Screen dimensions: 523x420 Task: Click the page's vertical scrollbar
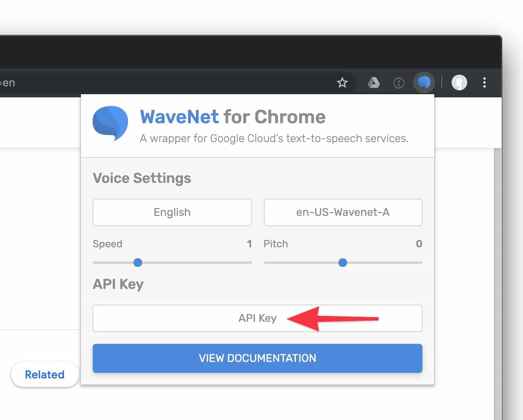click(497, 284)
